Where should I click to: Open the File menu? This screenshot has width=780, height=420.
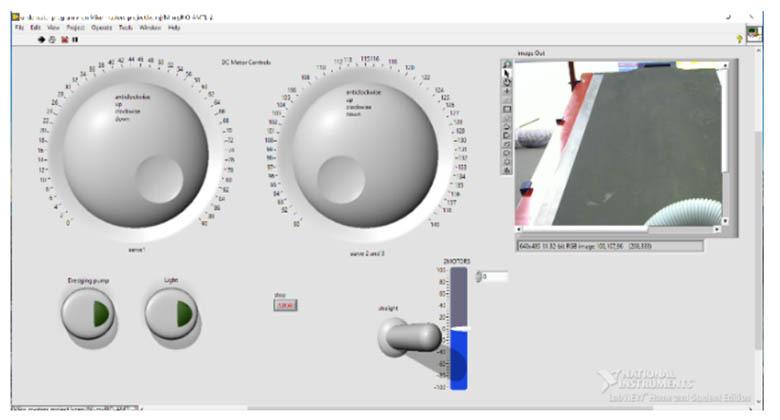pyautogui.click(x=19, y=27)
